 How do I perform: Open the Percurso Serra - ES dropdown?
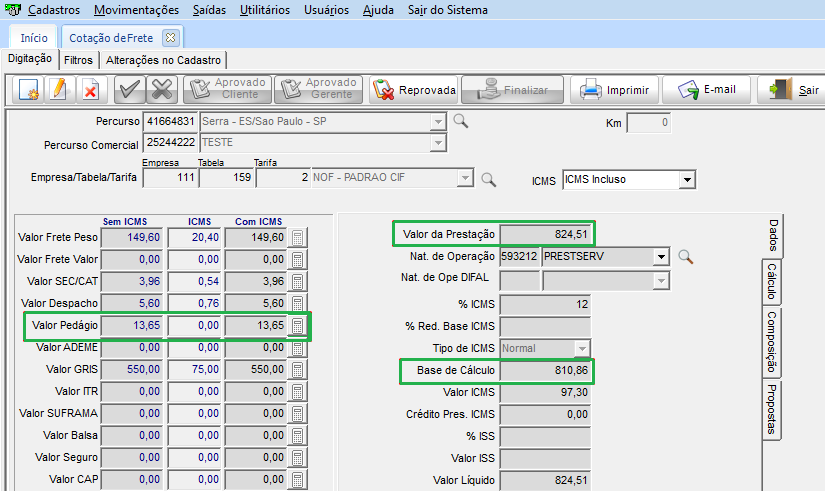tap(437, 121)
